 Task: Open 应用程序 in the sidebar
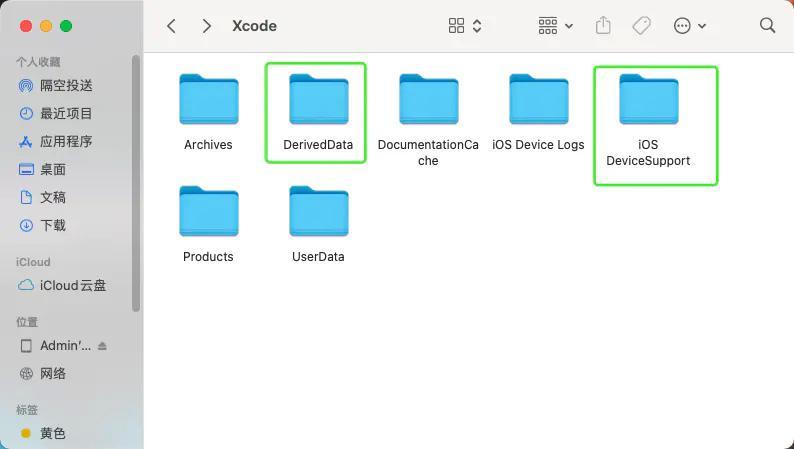tap(55, 141)
